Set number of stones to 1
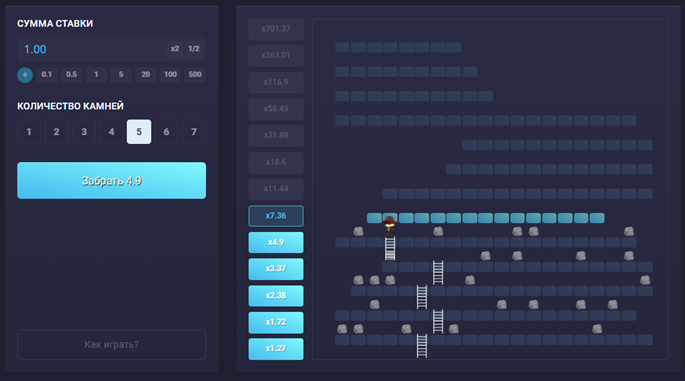The height and width of the screenshot is (381, 685). click(29, 132)
